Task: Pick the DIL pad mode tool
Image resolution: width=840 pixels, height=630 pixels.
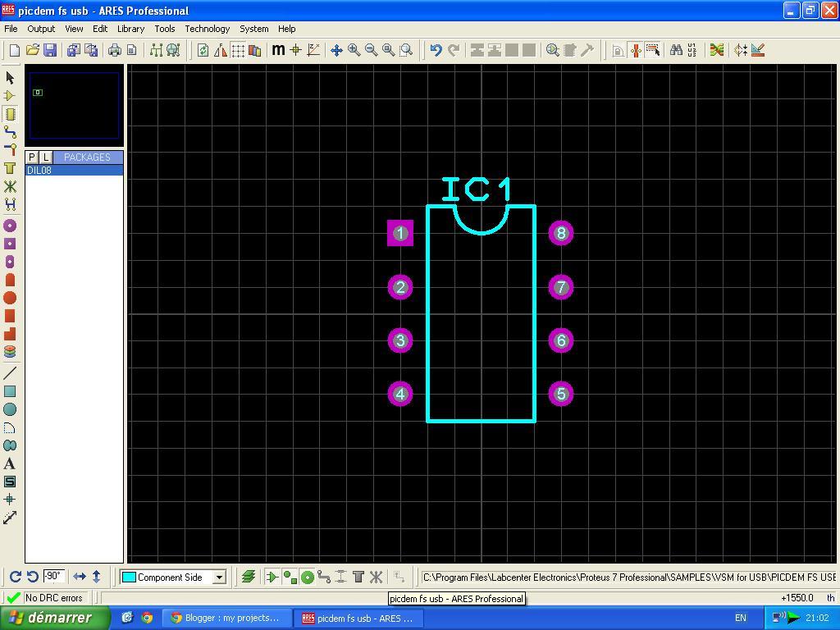Action: 10,262
